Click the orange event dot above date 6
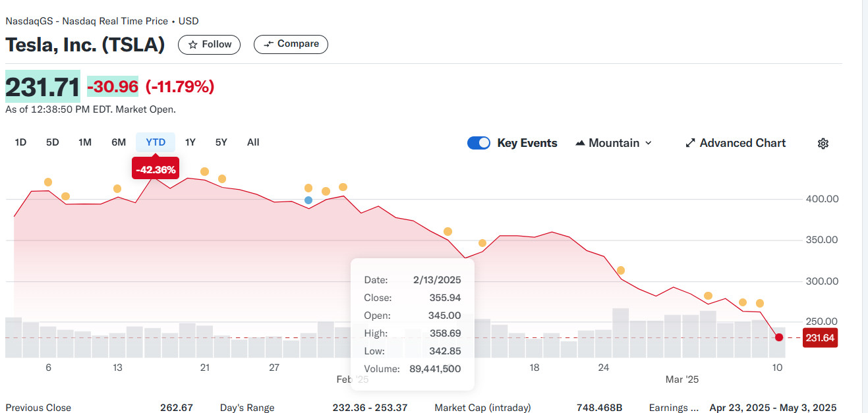This screenshot has height=413, width=868. point(48,182)
